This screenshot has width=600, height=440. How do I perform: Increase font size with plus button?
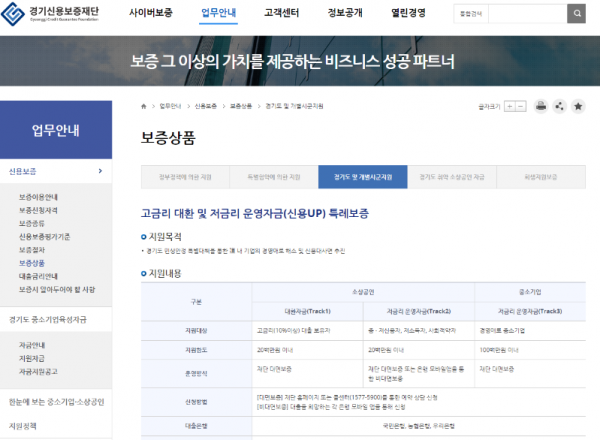coord(508,106)
